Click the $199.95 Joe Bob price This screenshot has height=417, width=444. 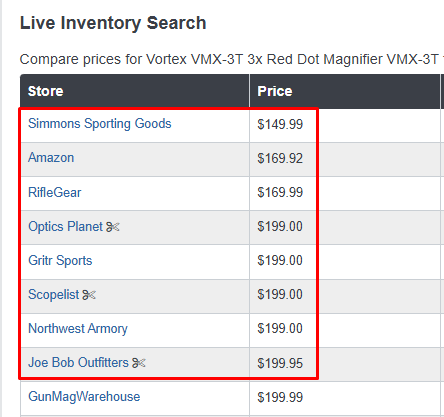click(x=280, y=363)
